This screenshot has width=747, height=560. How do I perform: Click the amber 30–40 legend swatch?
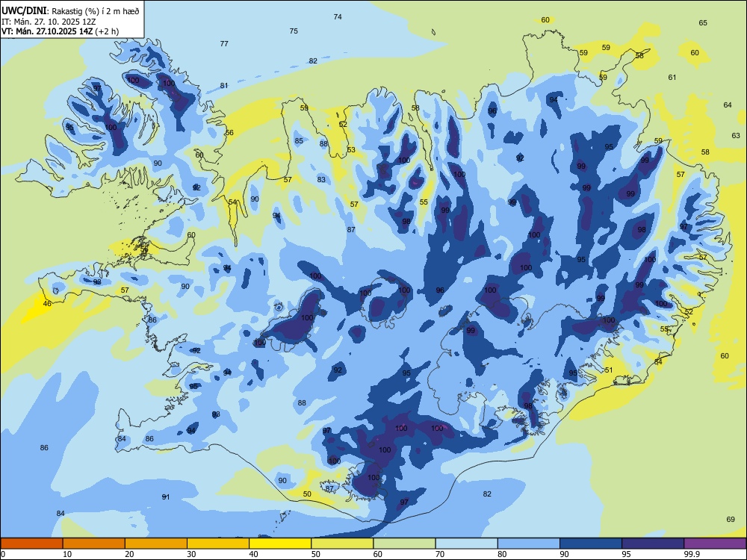pyautogui.click(x=218, y=544)
